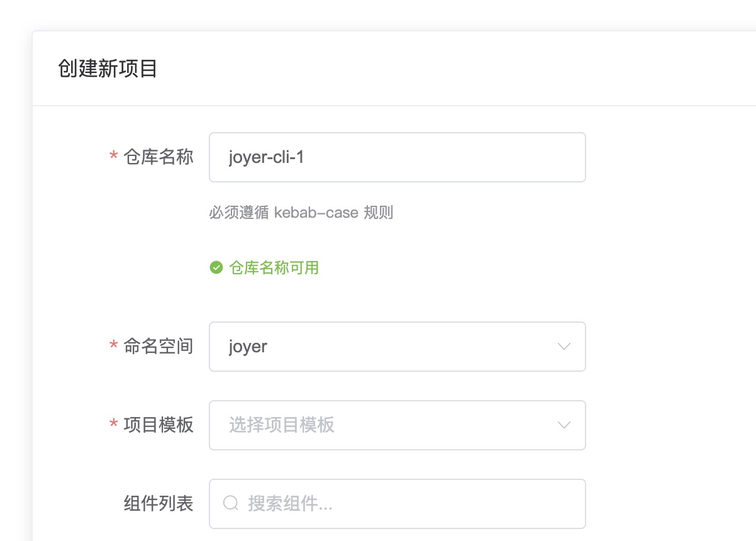Focus the 仓库名称 field containing joyer-cli-1

click(x=397, y=157)
